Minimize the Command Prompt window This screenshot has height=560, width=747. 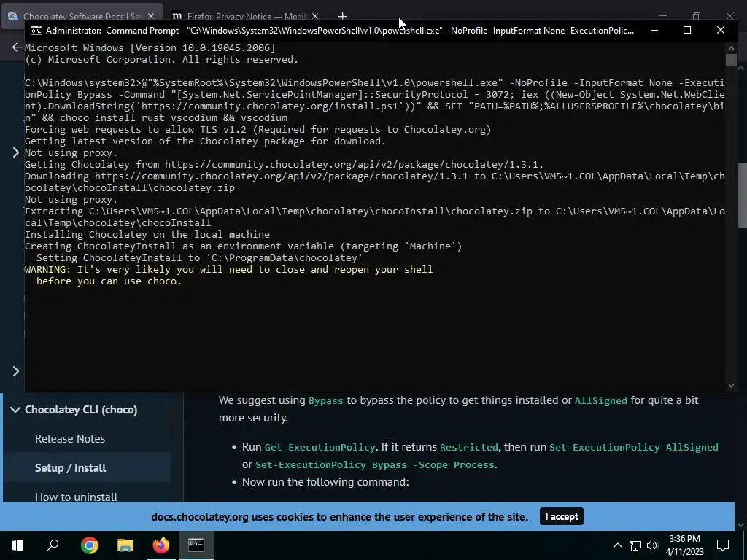[654, 30]
